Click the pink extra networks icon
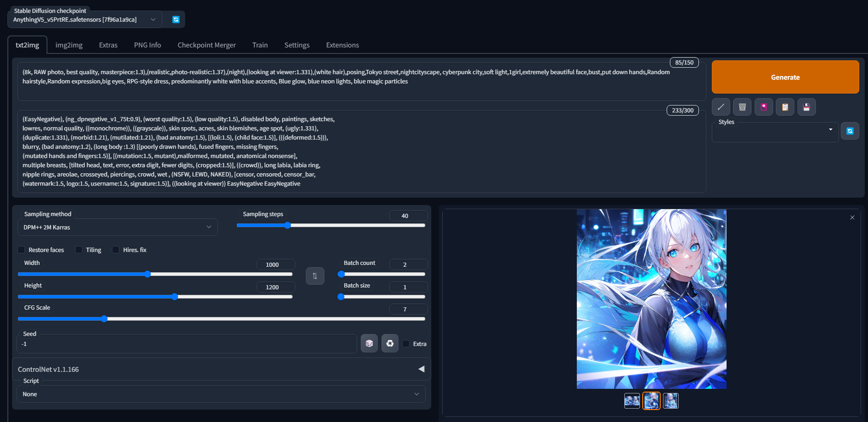Screen dimensions: 868x422 [763, 107]
